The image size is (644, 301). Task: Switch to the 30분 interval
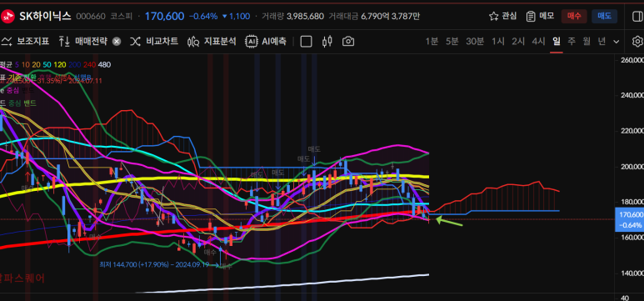475,41
